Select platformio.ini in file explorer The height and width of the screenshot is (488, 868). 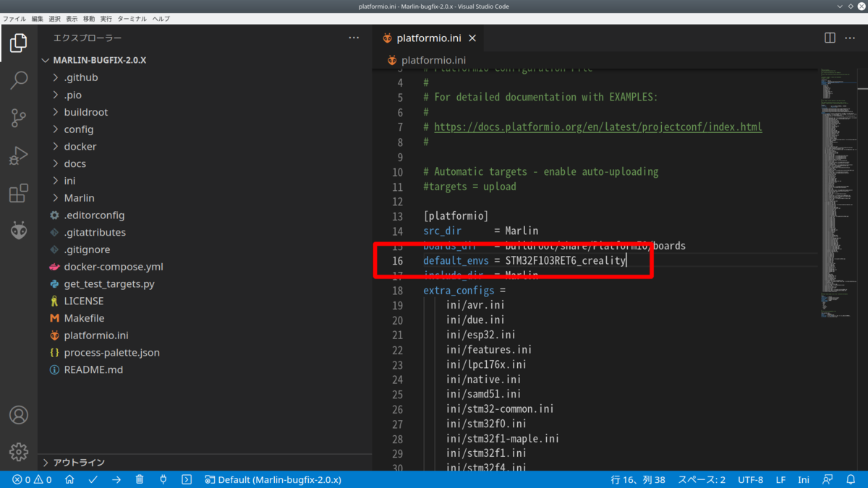pyautogui.click(x=205, y=335)
